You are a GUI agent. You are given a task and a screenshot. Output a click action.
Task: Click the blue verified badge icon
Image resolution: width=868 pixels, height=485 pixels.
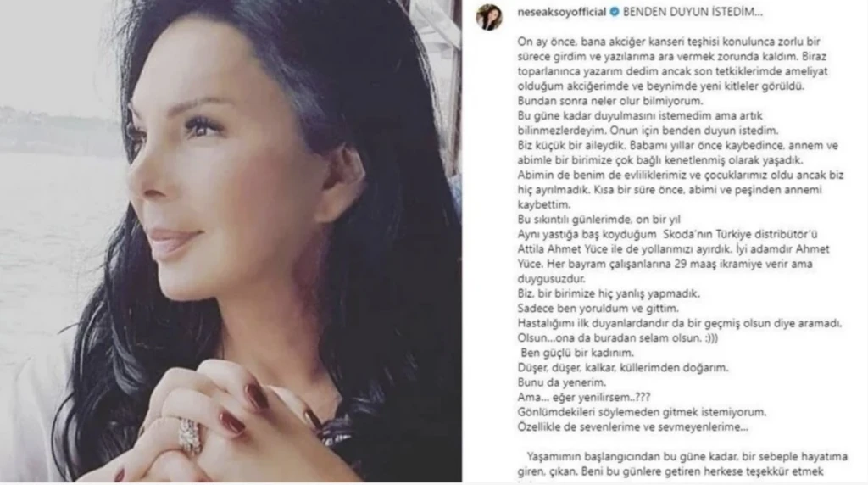614,12
